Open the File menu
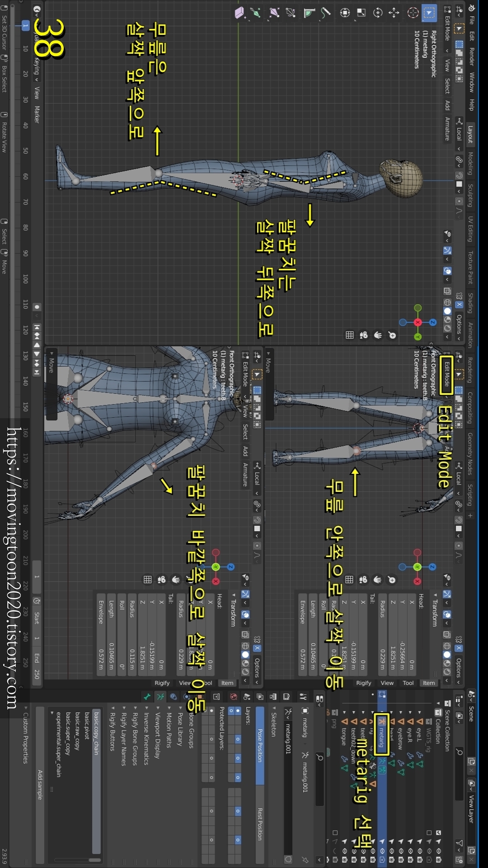The width and height of the screenshot is (488, 868). [471, 20]
